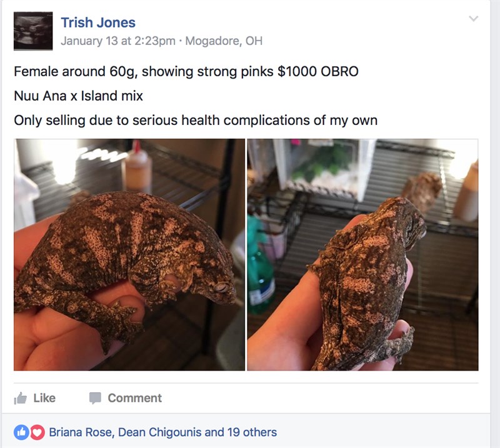
Task: Click the health complications sentence
Action: (196, 120)
